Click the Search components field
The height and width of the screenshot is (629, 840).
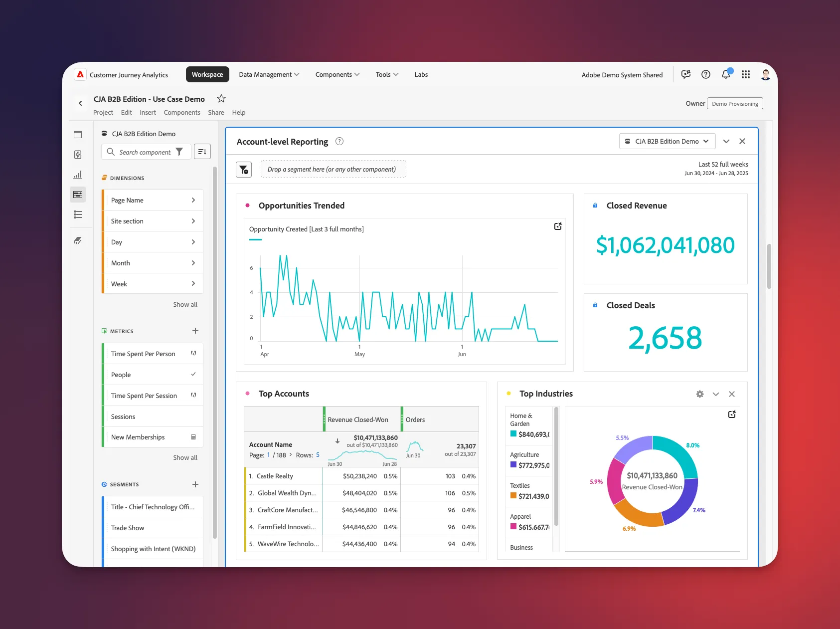coord(146,152)
